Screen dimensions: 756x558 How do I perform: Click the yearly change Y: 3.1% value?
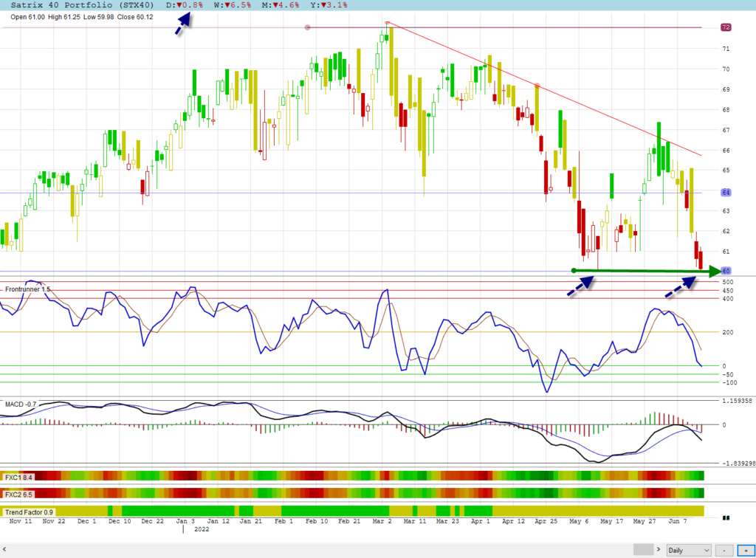pos(329,5)
